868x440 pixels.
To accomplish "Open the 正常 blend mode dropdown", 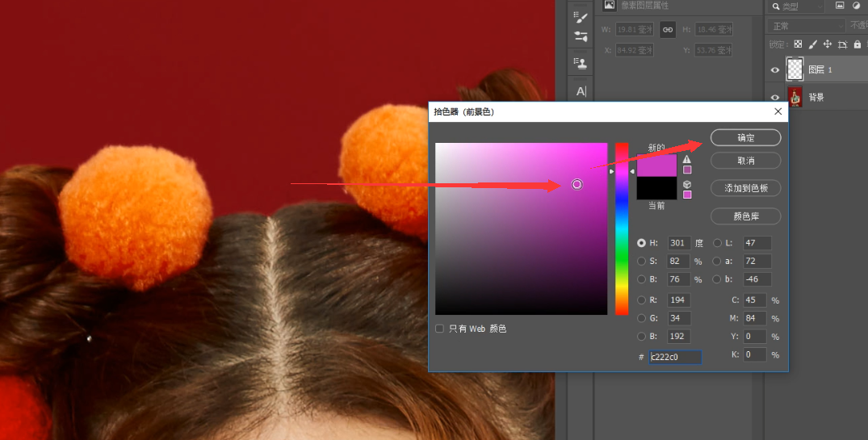I will coord(806,26).
